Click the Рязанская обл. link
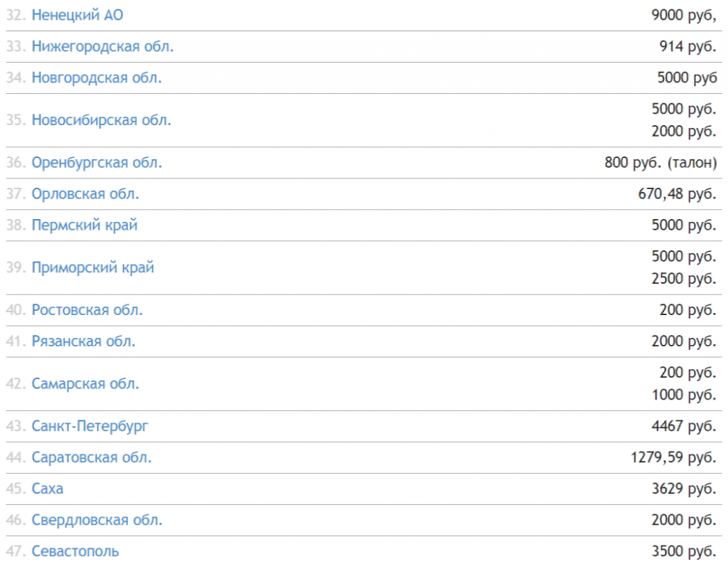Screen dimensions: 728x564 (83, 342)
